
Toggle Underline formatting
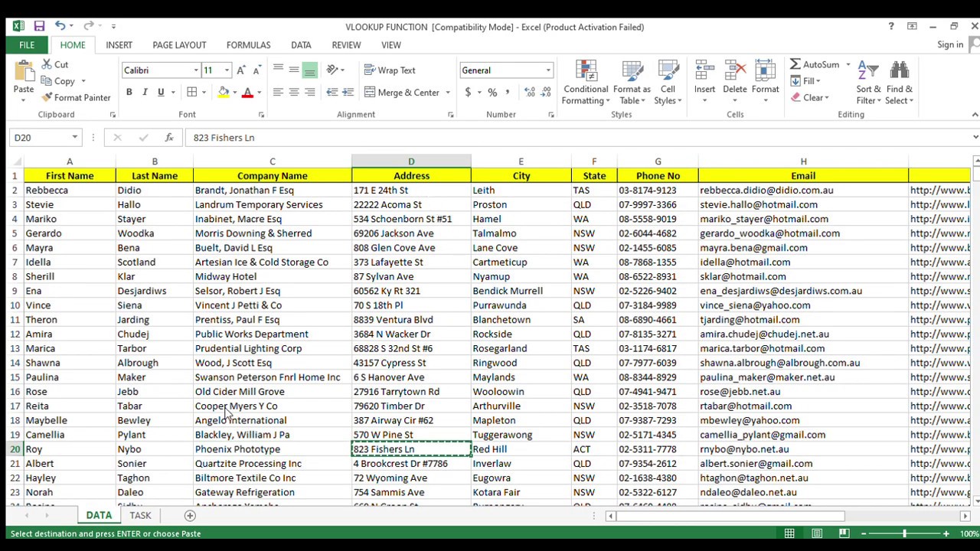point(161,93)
